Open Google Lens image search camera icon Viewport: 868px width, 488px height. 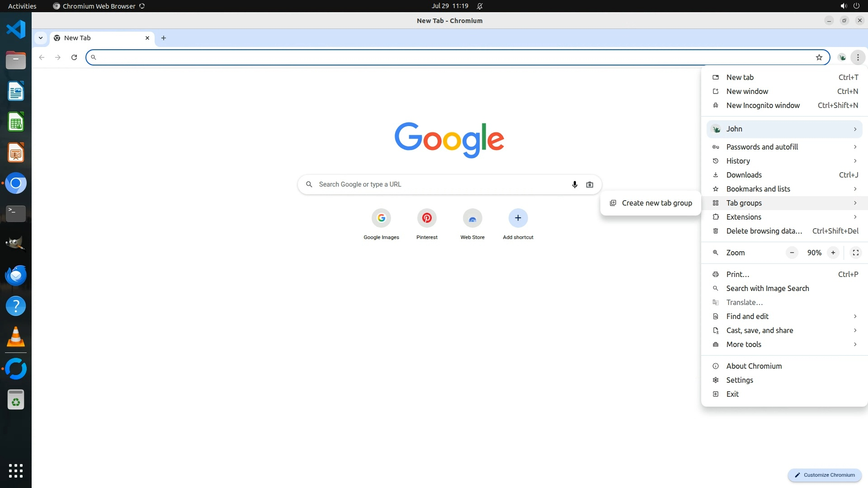(x=590, y=184)
